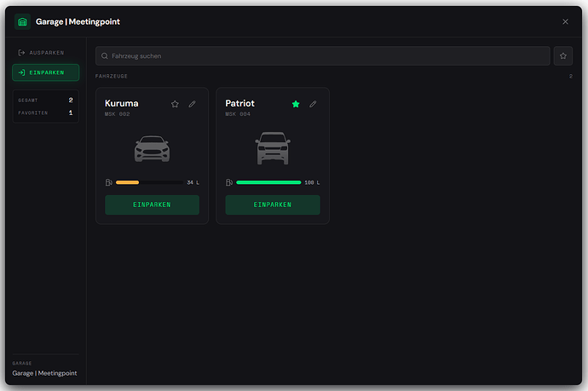Click the 100 L fuel value
Image resolution: width=588 pixels, height=391 pixels.
pos(312,182)
